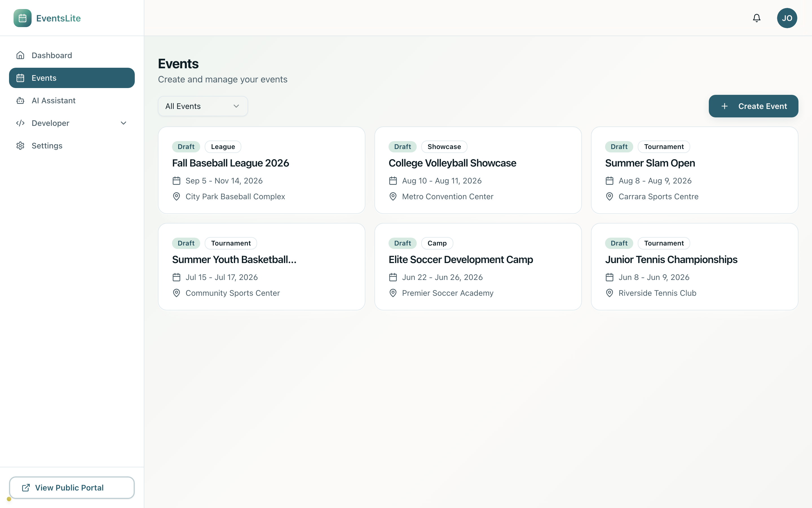Image resolution: width=812 pixels, height=508 pixels.
Task: Click the Dashboard home icon
Action: point(21,55)
